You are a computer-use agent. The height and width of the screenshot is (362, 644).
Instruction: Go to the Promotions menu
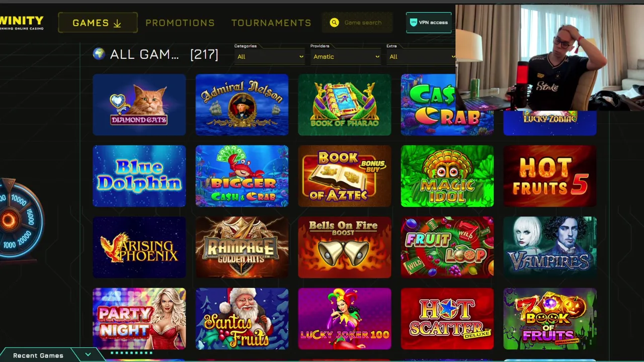click(180, 23)
